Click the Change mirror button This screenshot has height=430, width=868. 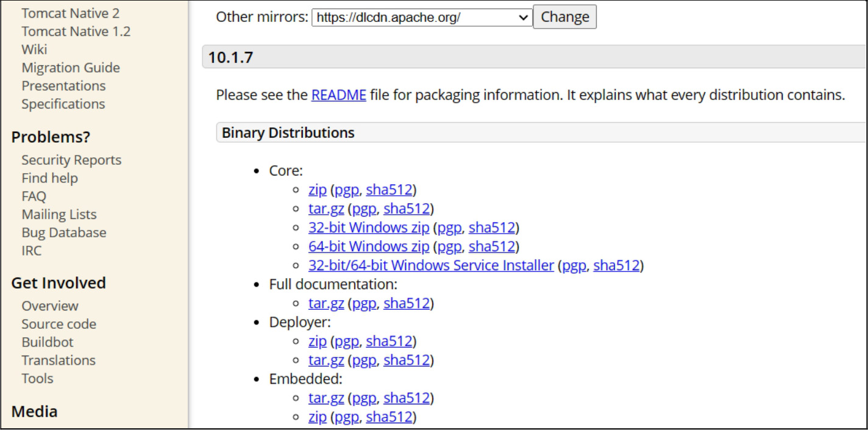coord(564,17)
